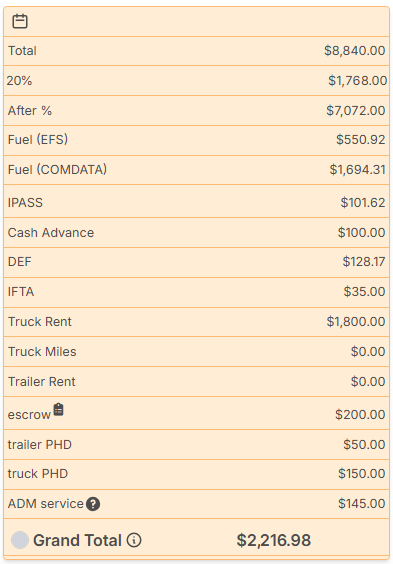Select IFTA amount $35.00

pos(364,291)
